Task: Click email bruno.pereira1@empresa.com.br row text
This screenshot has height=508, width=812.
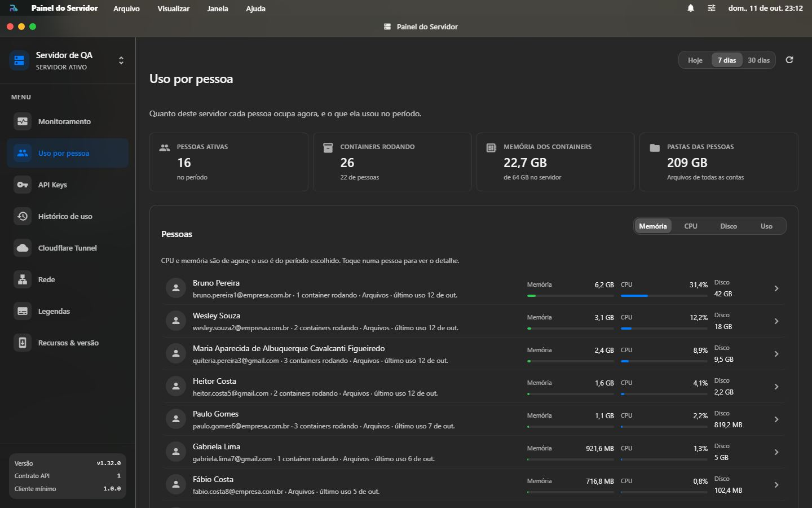Action: (x=242, y=295)
